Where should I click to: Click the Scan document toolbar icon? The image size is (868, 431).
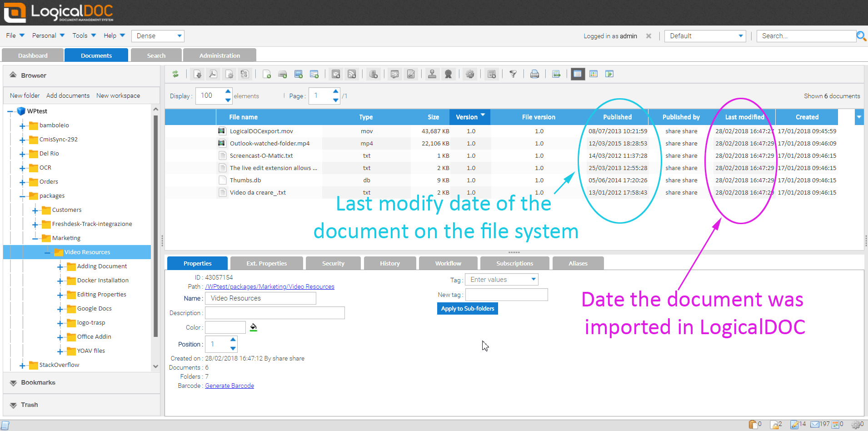click(283, 74)
